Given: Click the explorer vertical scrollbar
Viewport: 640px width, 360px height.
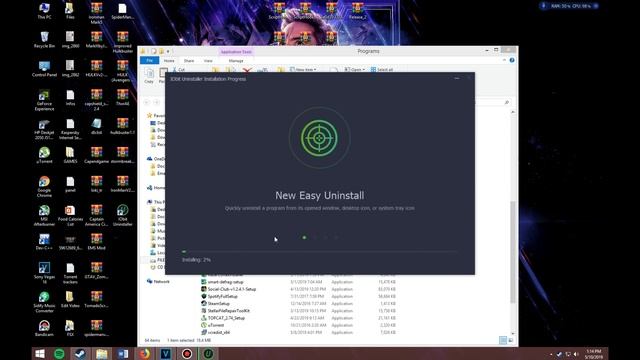Looking at the screenshot, I should pyautogui.click(x=513, y=252).
